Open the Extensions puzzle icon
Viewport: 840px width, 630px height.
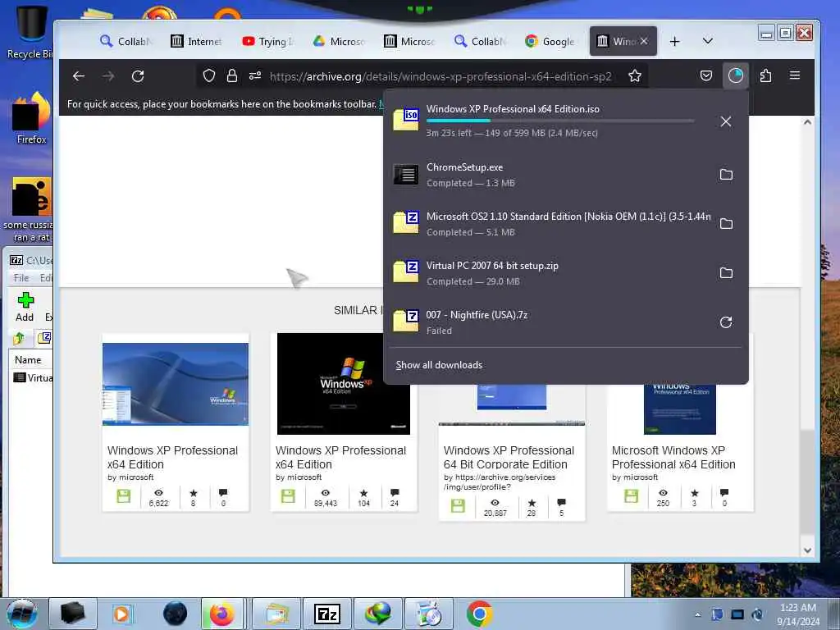click(x=765, y=76)
